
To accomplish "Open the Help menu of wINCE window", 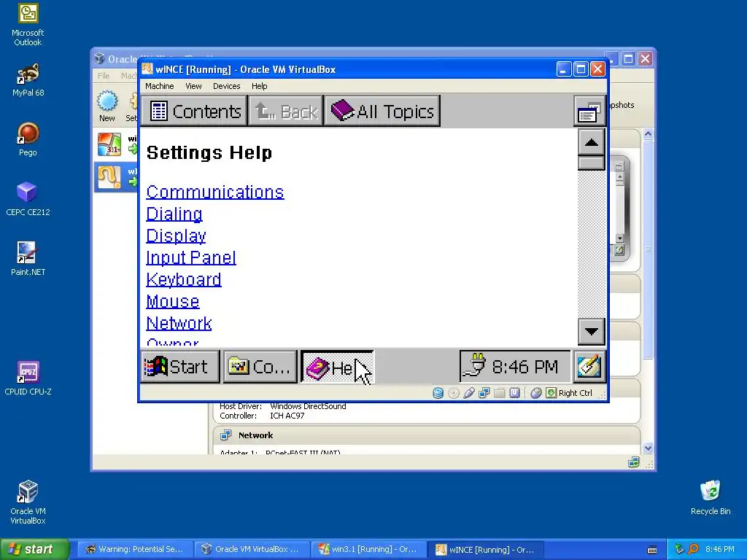I will 259,86.
